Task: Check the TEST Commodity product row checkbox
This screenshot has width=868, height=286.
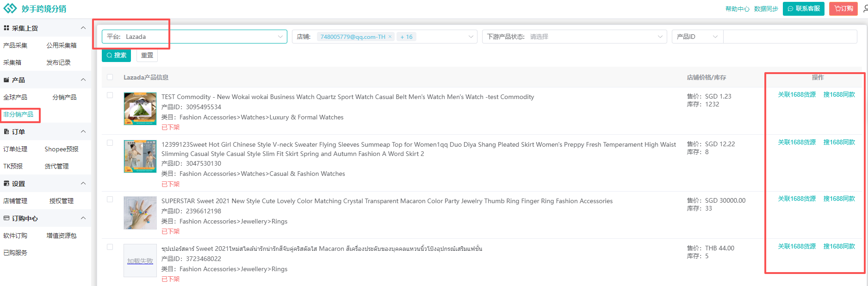Action: click(110, 95)
